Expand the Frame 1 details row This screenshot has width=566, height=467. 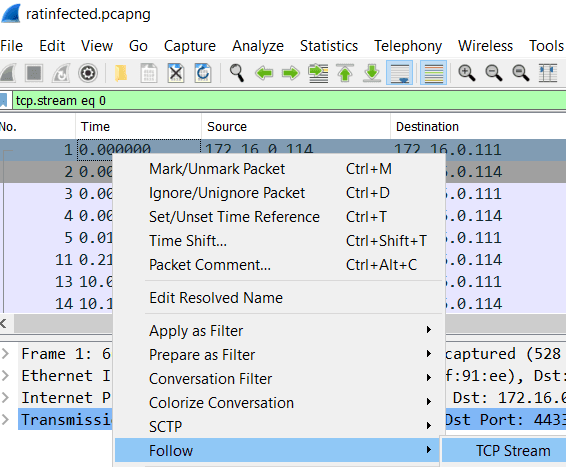(x=5, y=354)
